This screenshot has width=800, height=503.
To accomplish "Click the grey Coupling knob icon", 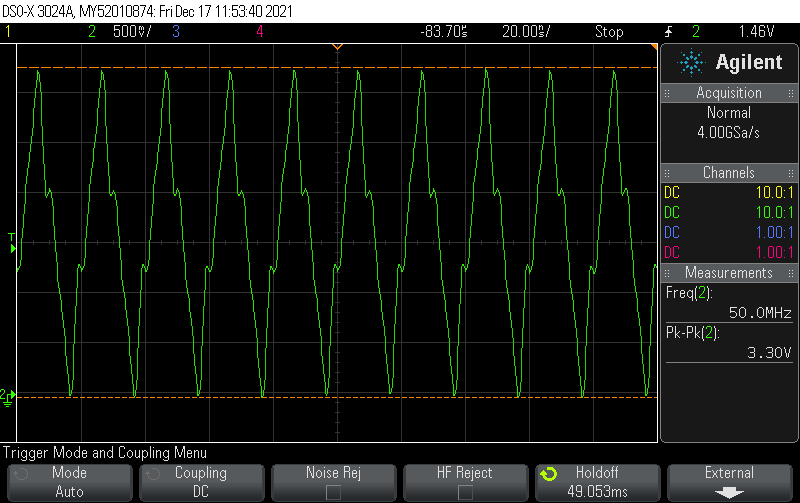I will [x=153, y=474].
